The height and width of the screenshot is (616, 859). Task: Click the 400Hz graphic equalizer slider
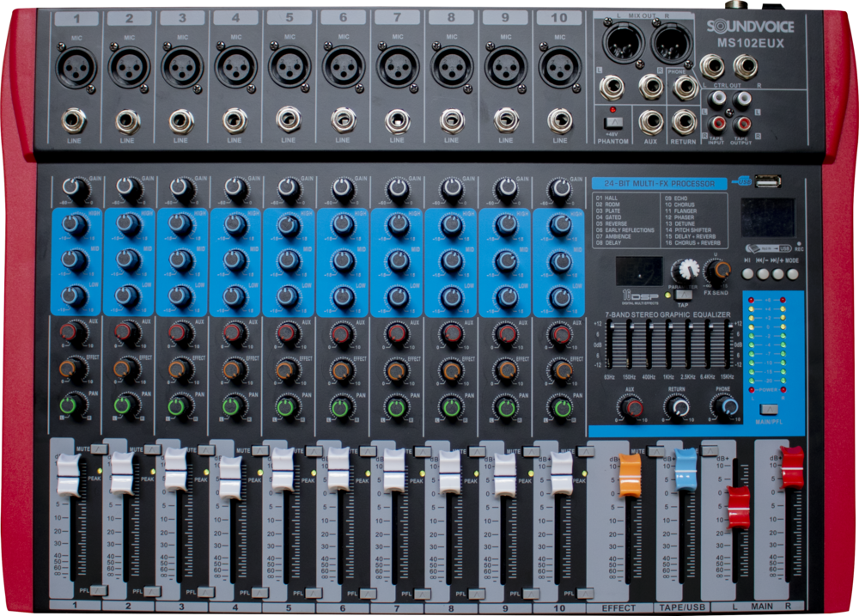click(649, 345)
